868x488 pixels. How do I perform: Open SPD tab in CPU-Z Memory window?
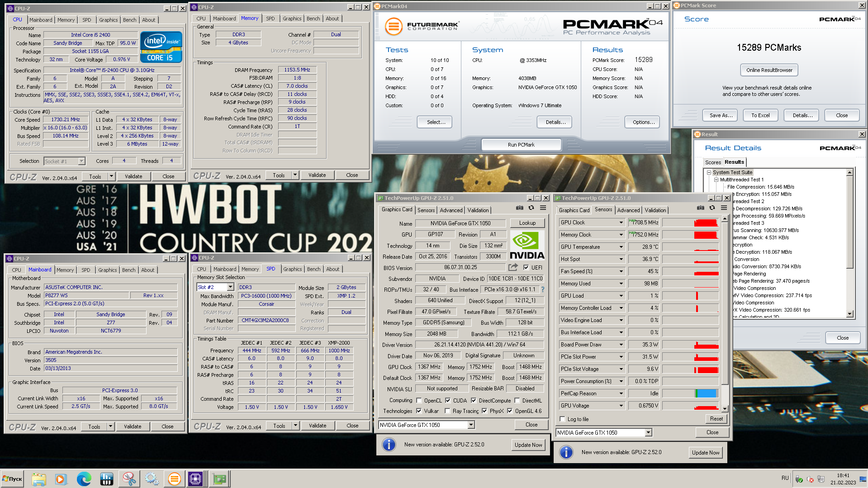[270, 19]
